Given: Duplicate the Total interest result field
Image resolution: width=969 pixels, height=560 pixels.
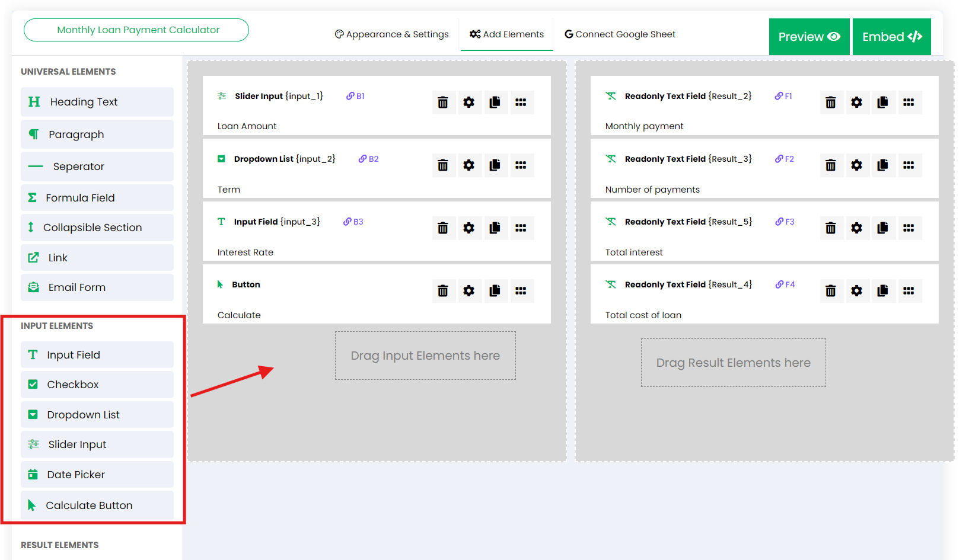Looking at the screenshot, I should tap(882, 228).
